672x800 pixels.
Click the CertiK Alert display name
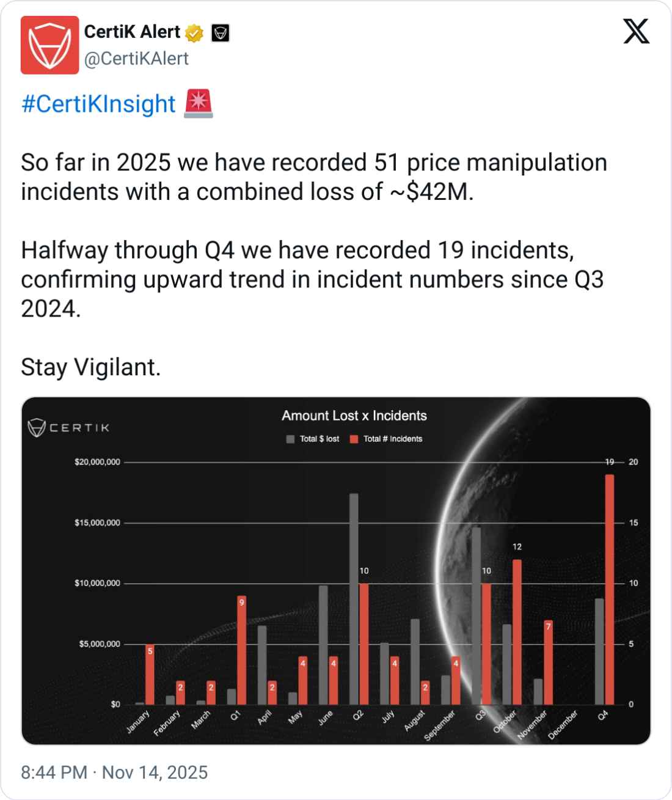[x=132, y=32]
